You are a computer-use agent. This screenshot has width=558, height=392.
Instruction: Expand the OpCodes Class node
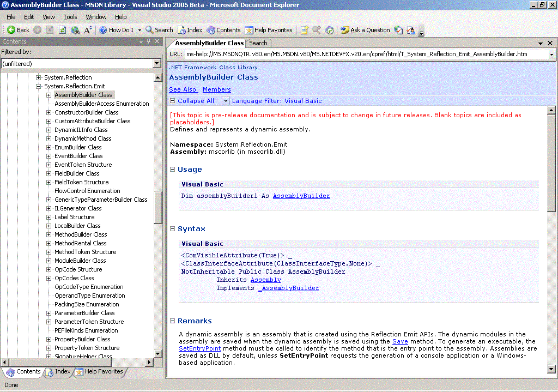click(48, 278)
